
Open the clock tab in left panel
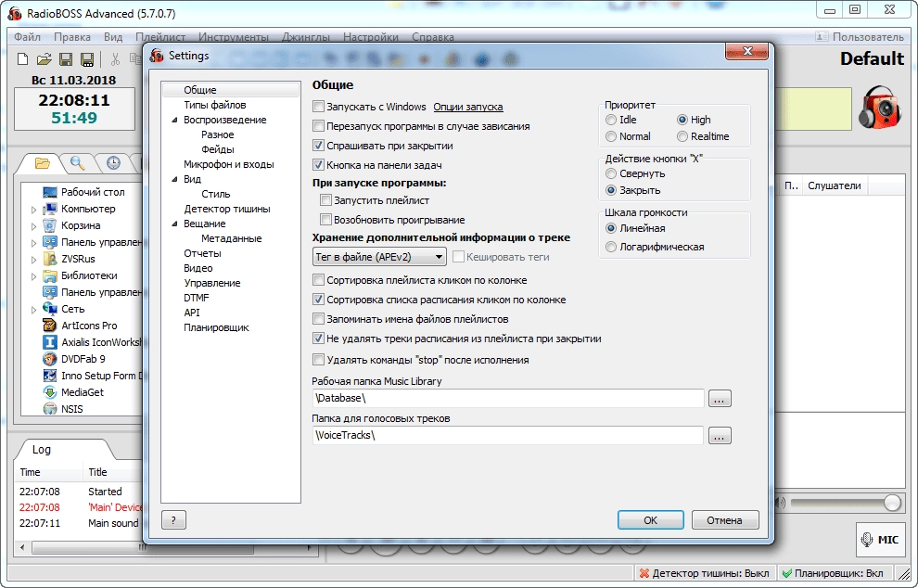pos(113,163)
